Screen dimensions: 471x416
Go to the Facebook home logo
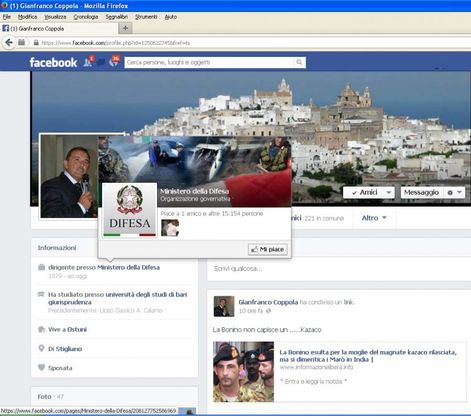[x=53, y=62]
